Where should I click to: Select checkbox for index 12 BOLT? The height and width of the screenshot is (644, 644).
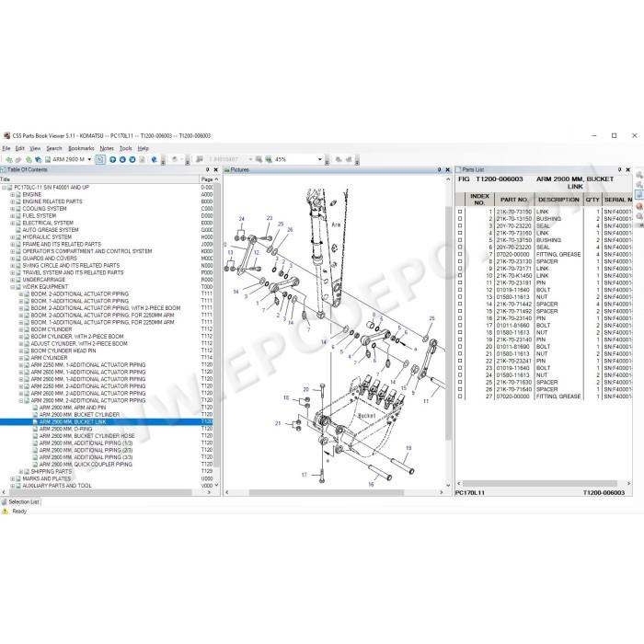(x=460, y=290)
